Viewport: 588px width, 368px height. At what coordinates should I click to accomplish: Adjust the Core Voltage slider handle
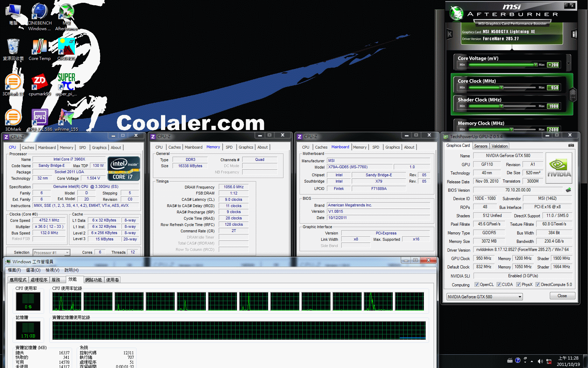pyautogui.click(x=535, y=64)
